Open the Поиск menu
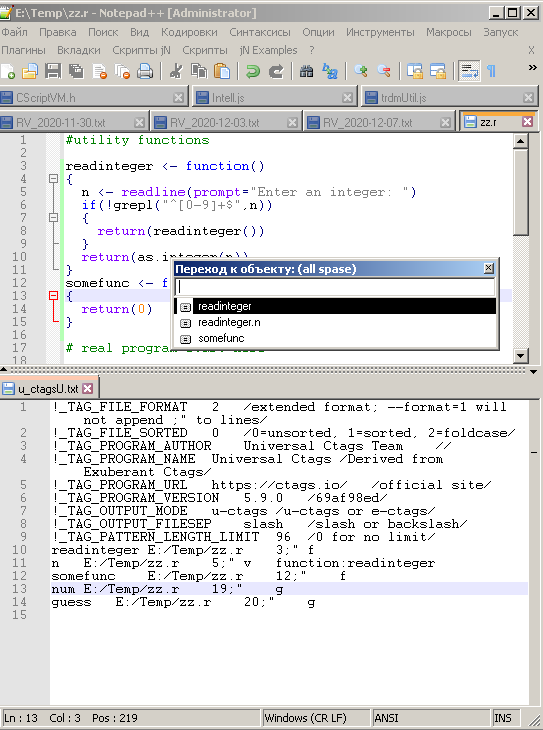 (x=103, y=32)
